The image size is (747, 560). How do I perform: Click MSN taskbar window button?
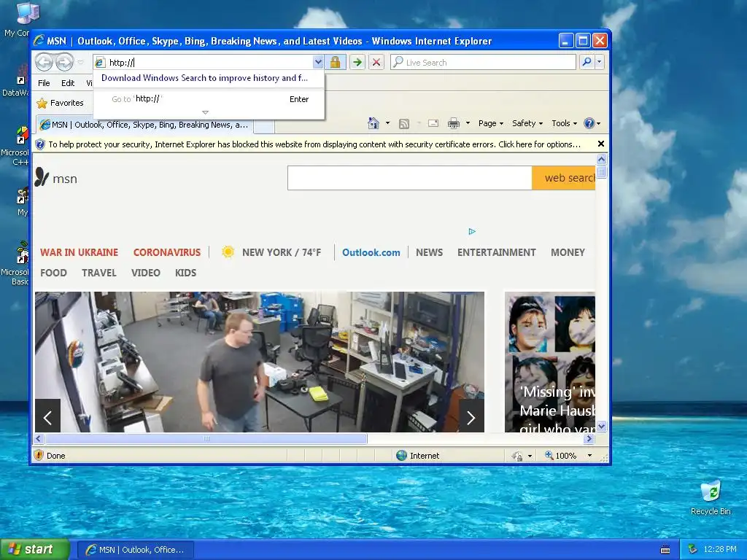135,550
